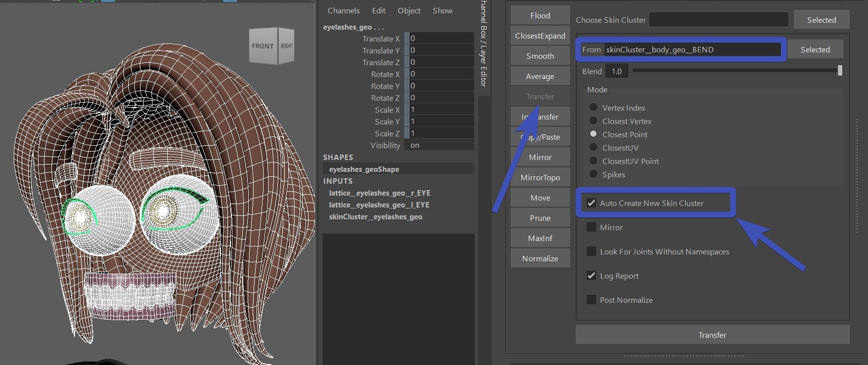The image size is (868, 365).
Task: Click the Translate X value field
Action: (x=441, y=38)
